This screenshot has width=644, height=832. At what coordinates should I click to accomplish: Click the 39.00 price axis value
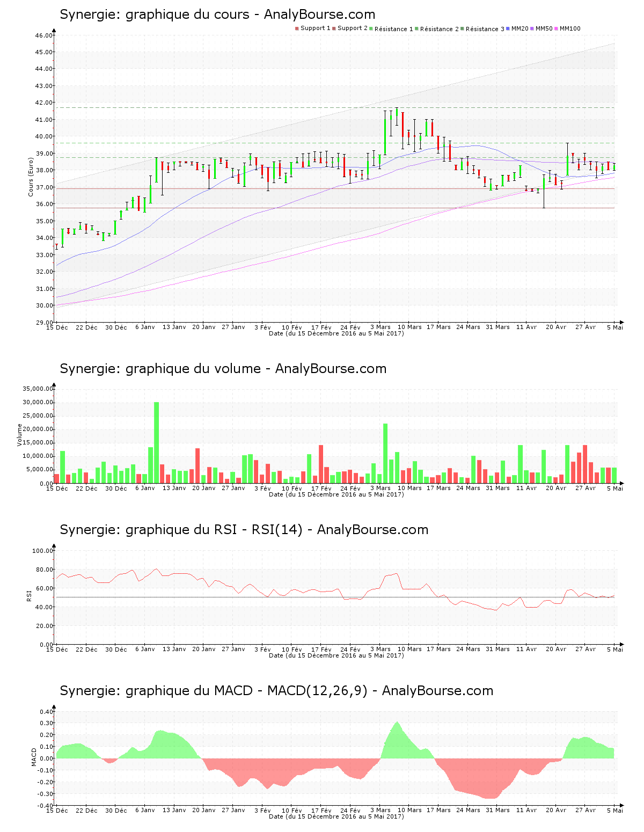point(43,154)
